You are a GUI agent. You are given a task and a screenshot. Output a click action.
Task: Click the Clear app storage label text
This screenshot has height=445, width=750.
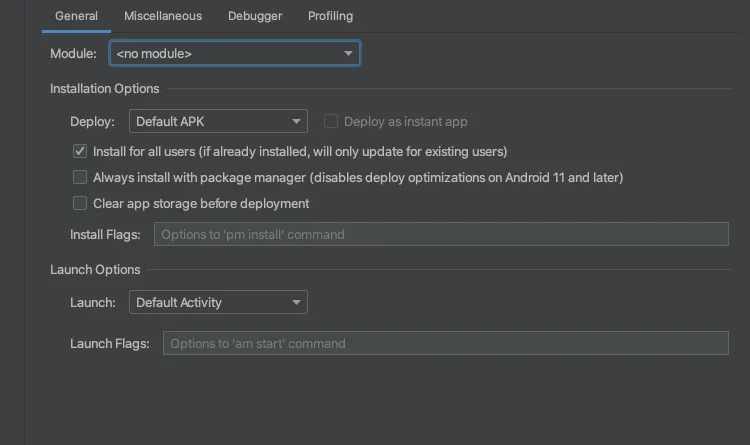click(201, 204)
